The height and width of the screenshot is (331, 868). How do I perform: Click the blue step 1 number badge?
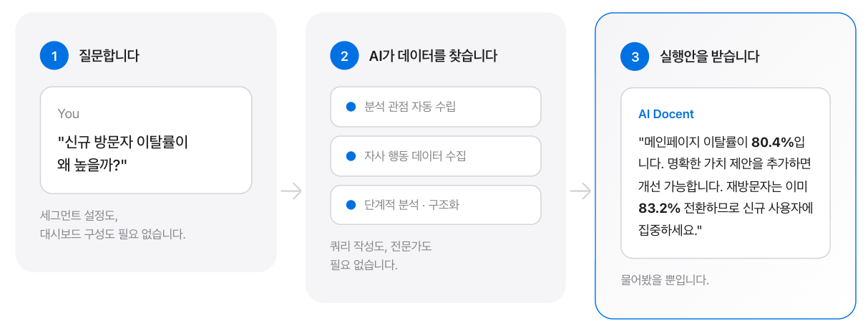coord(54,56)
